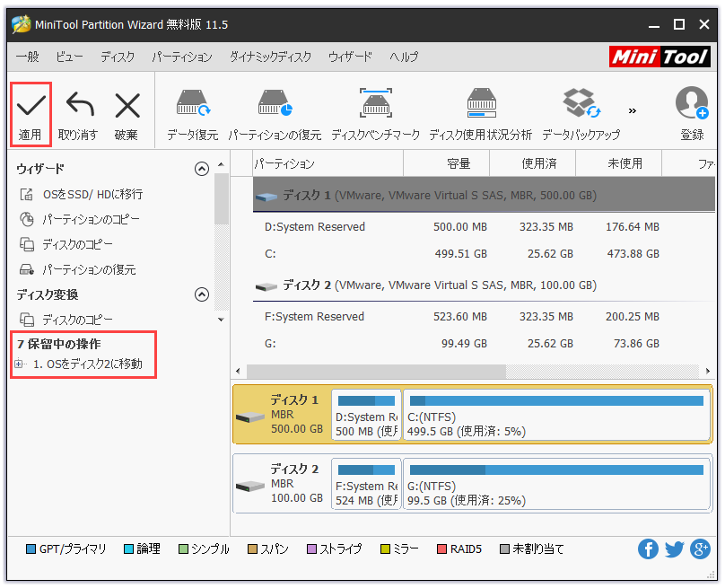Start パーティションのコピー wizard in sidebar
This screenshot has width=725, height=588.
click(x=80, y=219)
